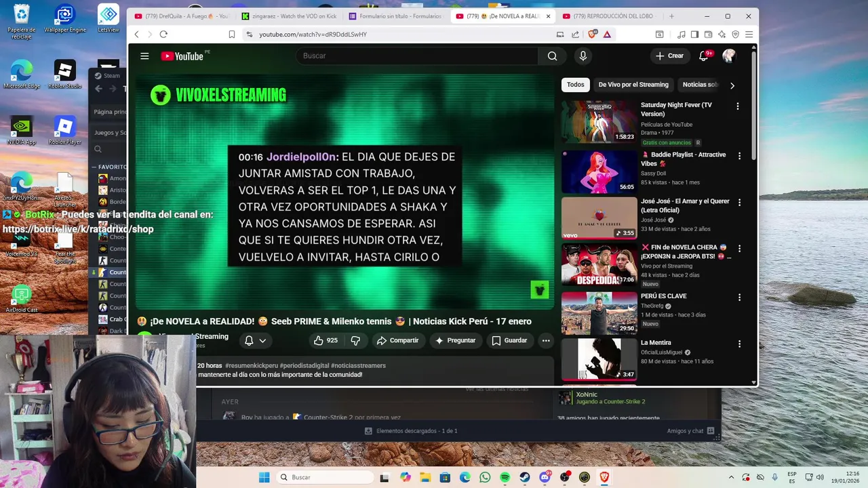Click the Windows taskbar Buscar box
Image resolution: width=868 pixels, height=488 pixels.
click(x=325, y=477)
